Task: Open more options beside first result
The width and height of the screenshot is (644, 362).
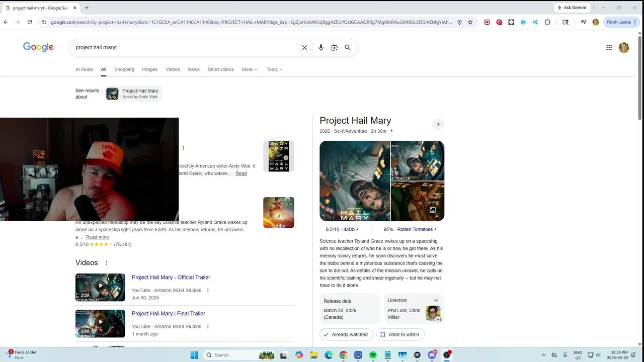Action: click(183, 148)
